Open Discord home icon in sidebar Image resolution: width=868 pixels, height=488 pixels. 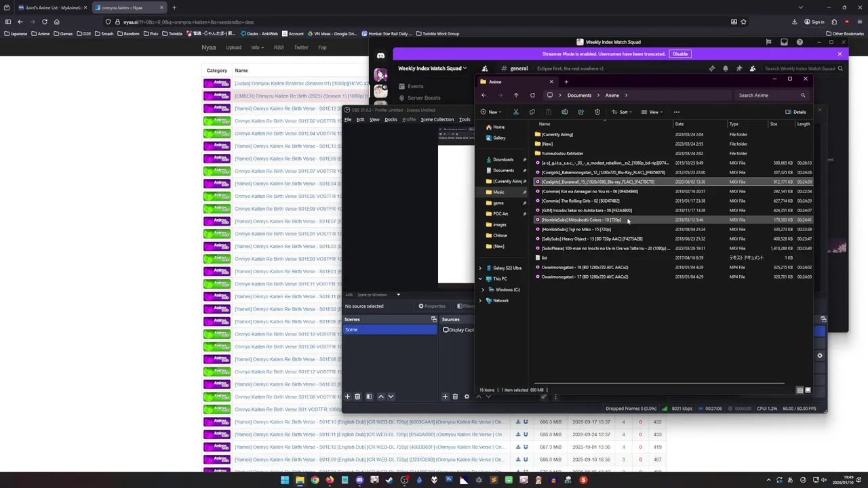click(x=380, y=56)
